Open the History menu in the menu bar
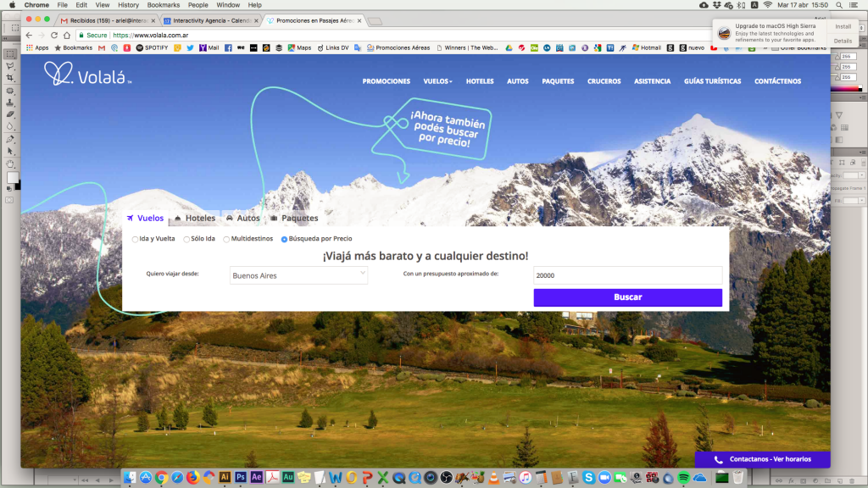The height and width of the screenshot is (488, 868). (128, 4)
